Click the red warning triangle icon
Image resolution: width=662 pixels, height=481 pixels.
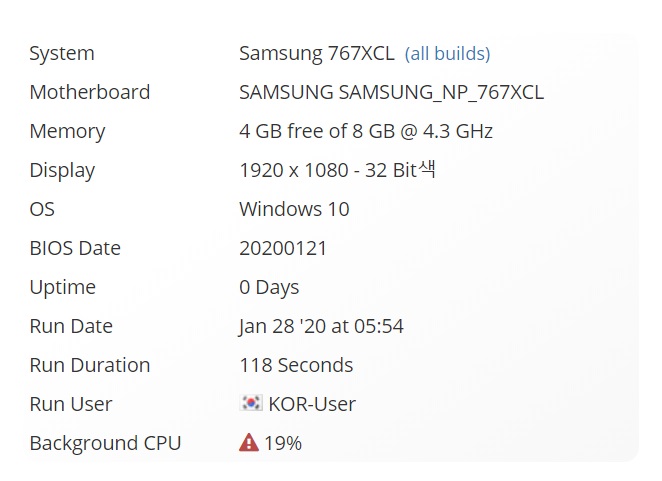coord(249,443)
